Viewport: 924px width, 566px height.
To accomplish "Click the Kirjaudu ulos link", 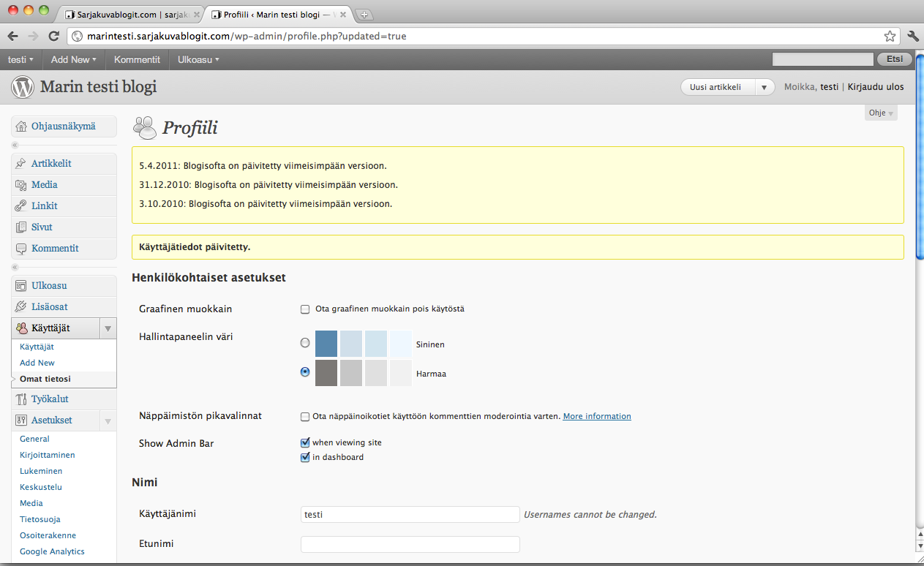I will 876,87.
